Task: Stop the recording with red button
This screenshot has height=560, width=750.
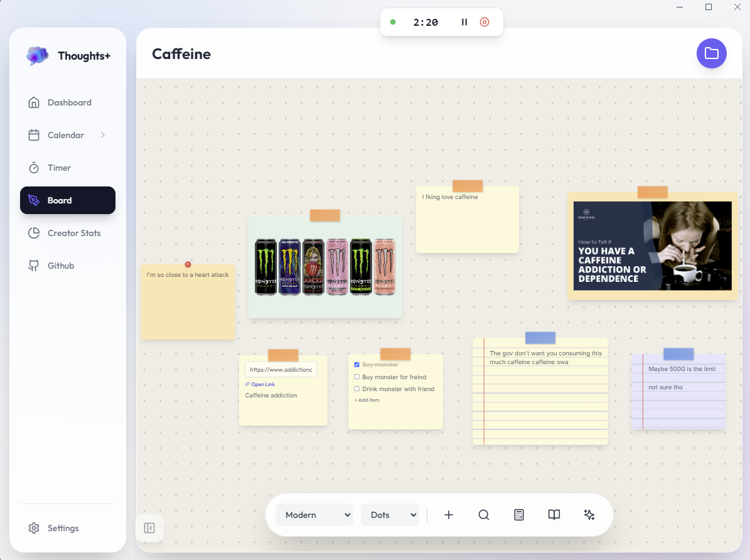Action: (x=485, y=22)
